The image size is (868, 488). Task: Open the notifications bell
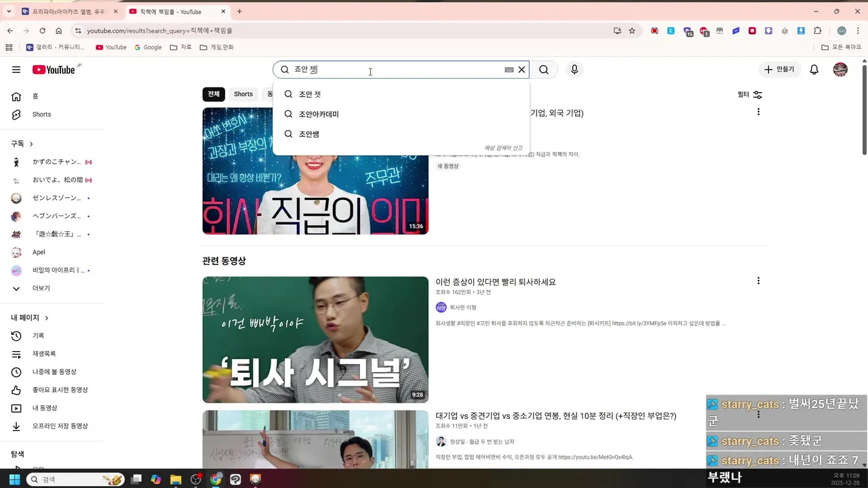pos(814,70)
